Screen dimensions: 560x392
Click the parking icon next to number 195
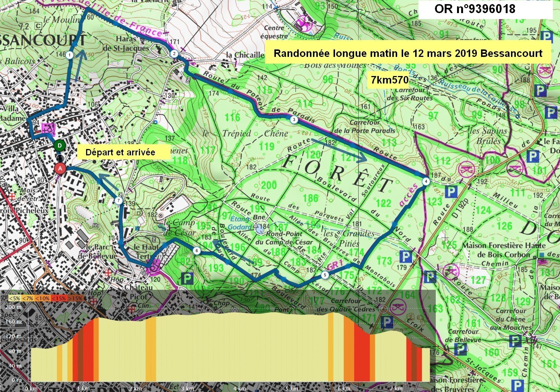(x=547, y=37)
